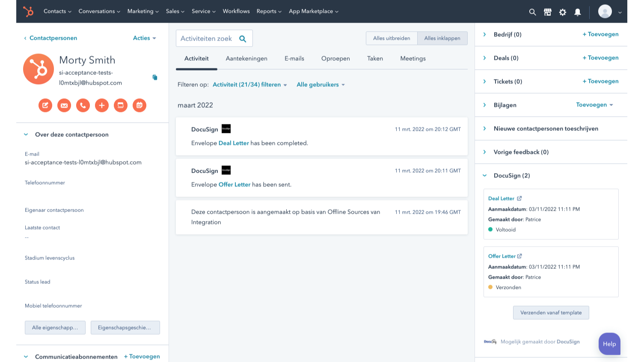Click the DocuSign logo on the Deal Letter activity

pos(226,129)
